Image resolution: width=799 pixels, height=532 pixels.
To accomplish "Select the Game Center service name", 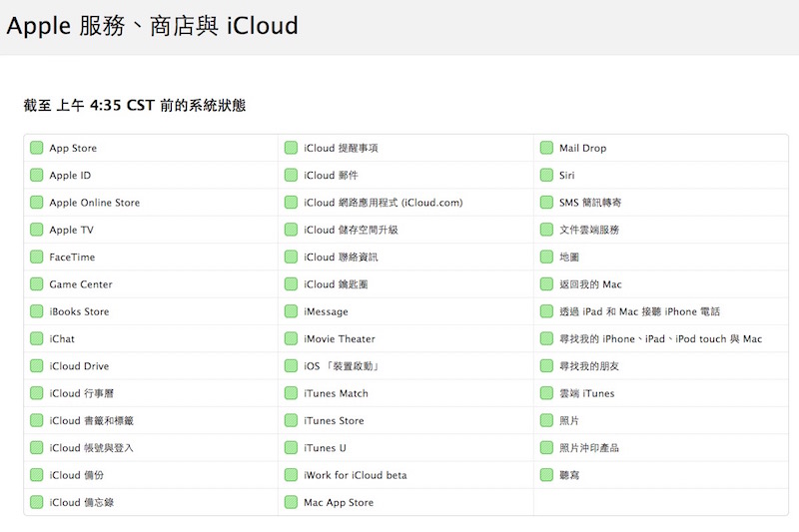I will (81, 284).
